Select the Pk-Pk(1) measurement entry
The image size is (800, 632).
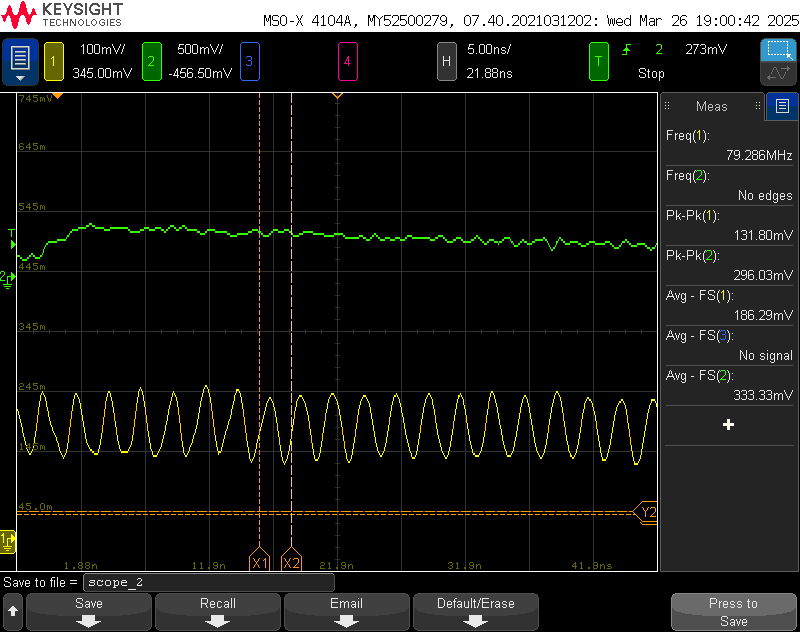click(x=729, y=225)
